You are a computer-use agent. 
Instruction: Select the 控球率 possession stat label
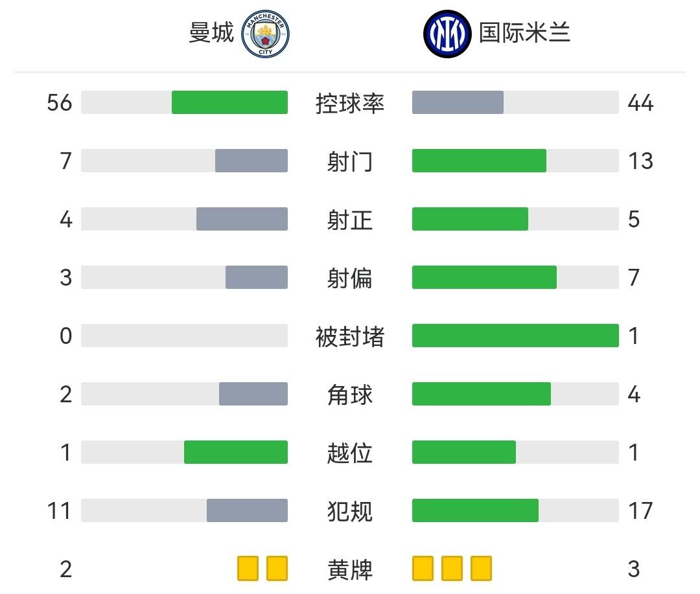350,103
